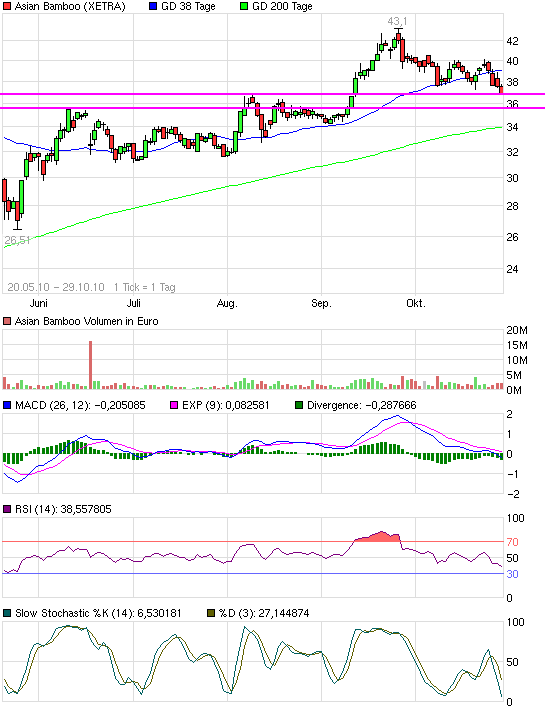Click the 'Slow Stochastic %K (14): 6,530181' label
Viewport: 545px width, 710px height.
[x=98, y=614]
